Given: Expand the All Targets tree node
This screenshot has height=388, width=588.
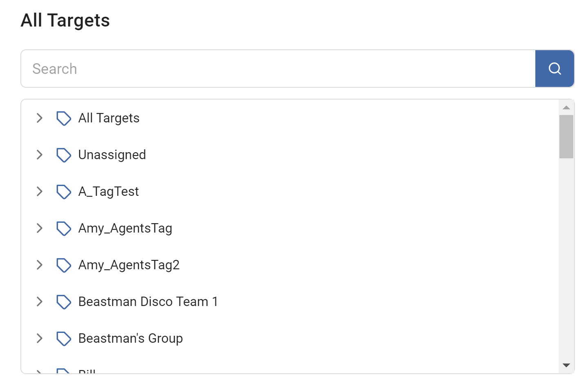Looking at the screenshot, I should click(40, 118).
